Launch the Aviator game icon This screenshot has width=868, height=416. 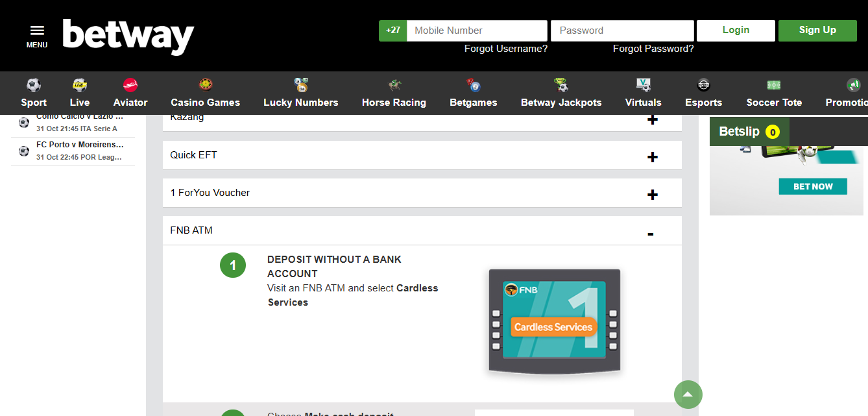pyautogui.click(x=130, y=84)
